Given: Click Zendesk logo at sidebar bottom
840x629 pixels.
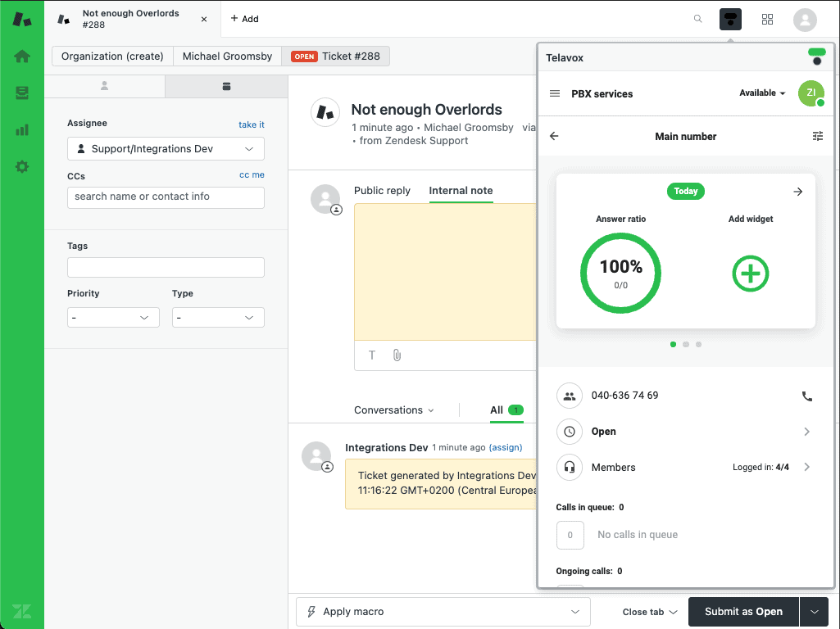Looking at the screenshot, I should point(22,611).
